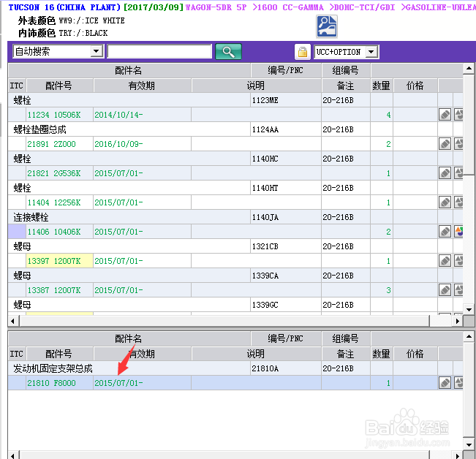
Task: Click the edit note icon for 11234 10506K
Action: (445, 115)
